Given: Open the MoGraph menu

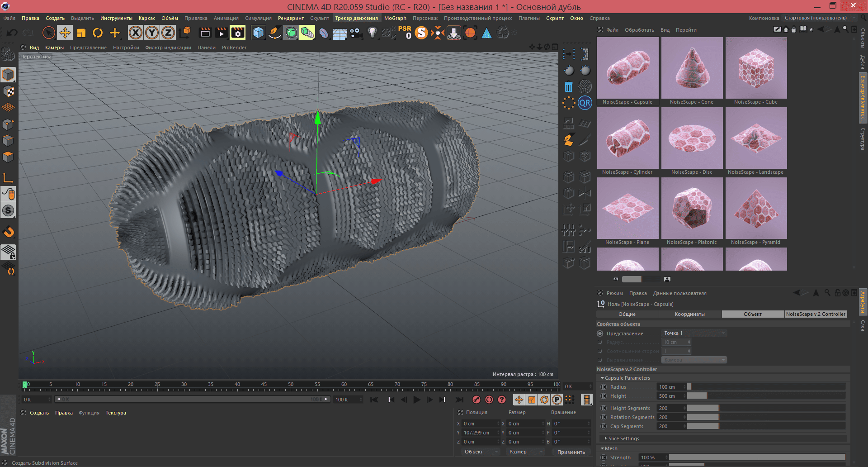Looking at the screenshot, I should 395,18.
